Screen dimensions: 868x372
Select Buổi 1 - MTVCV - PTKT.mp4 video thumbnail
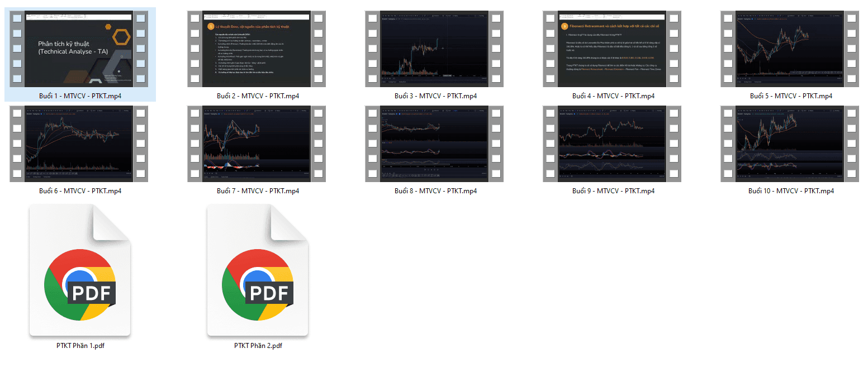click(79, 49)
